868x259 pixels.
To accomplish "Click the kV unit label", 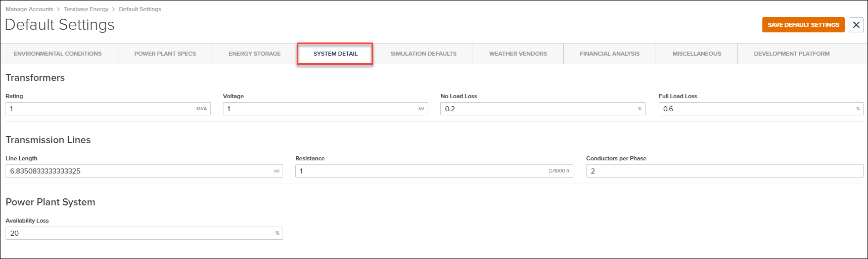I will 421,109.
